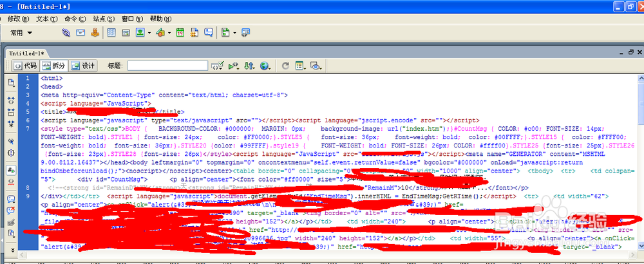Show open documents from coding toolbar
Screen dimensions: 644x264
pyautogui.click(x=11, y=82)
